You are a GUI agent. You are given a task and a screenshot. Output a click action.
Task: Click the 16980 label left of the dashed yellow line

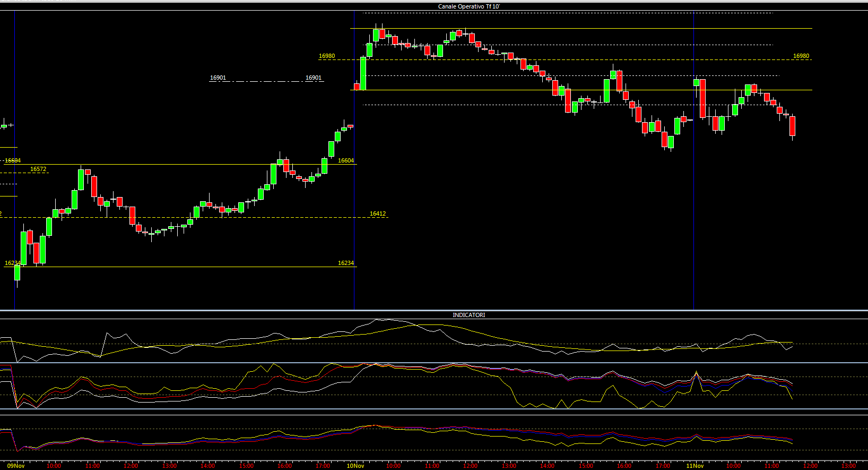tap(327, 56)
